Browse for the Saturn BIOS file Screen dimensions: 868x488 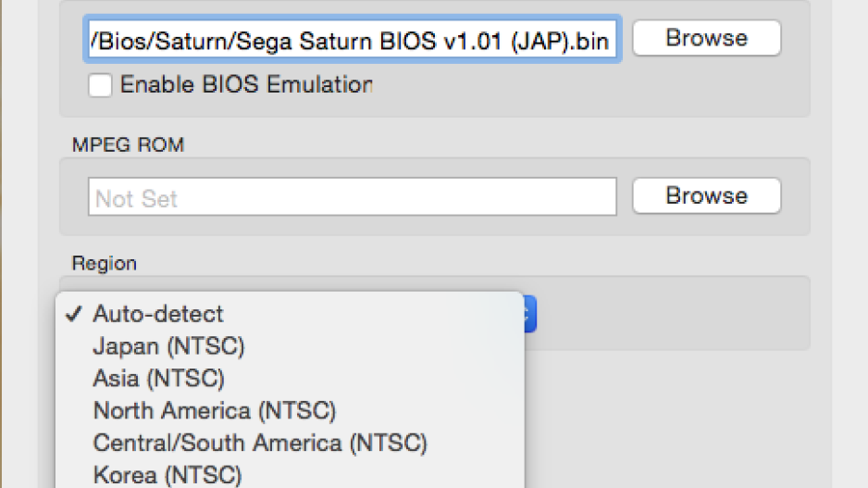(x=706, y=38)
